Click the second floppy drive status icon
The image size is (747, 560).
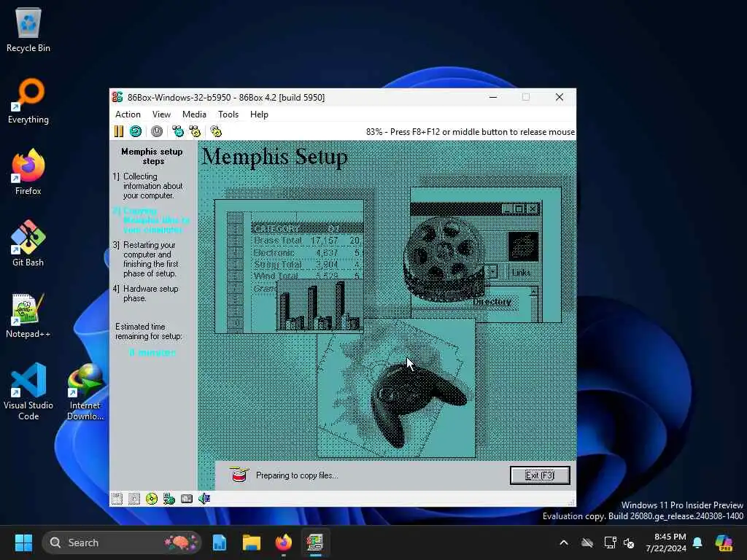(x=134, y=499)
